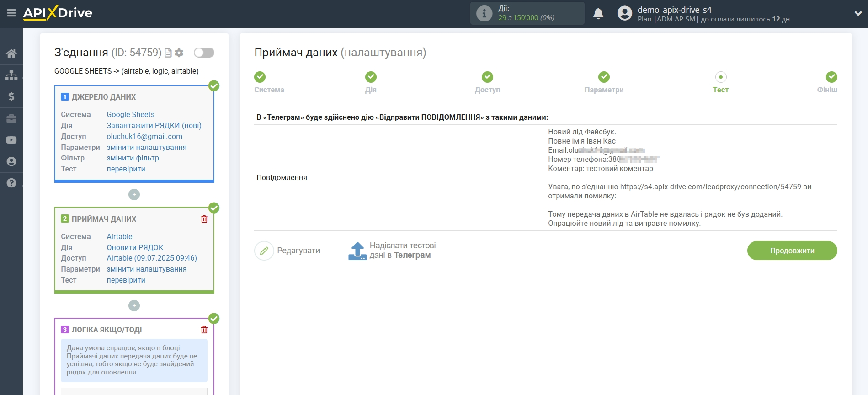Expand the account dropdown chevron
868x395 pixels.
[858, 14]
